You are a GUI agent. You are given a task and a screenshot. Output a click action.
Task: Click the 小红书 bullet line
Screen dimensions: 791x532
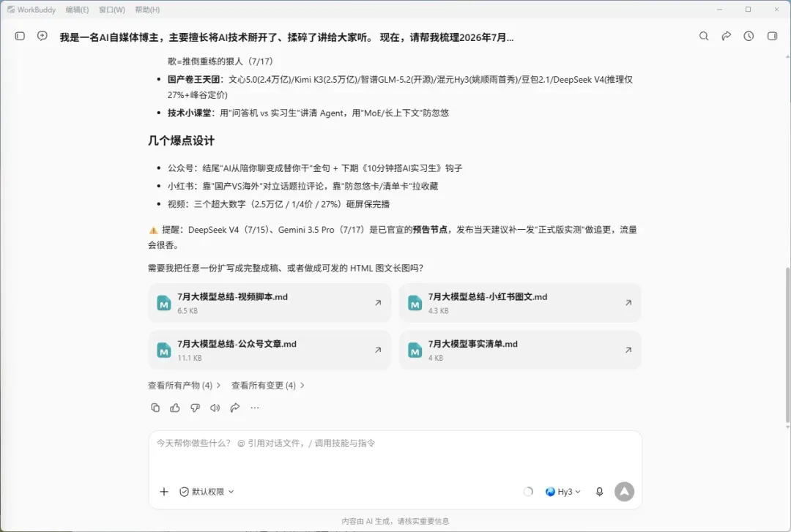pos(302,186)
